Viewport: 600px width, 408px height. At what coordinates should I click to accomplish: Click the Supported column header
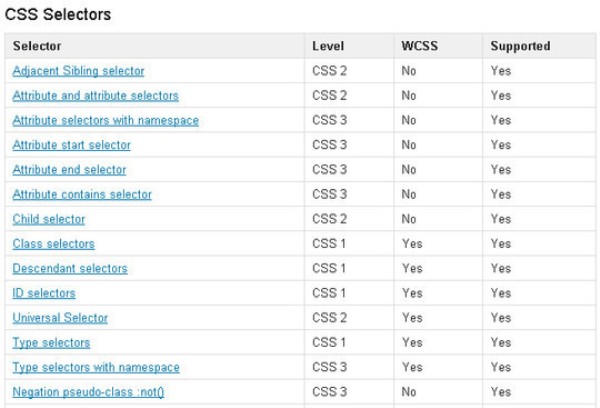point(520,46)
